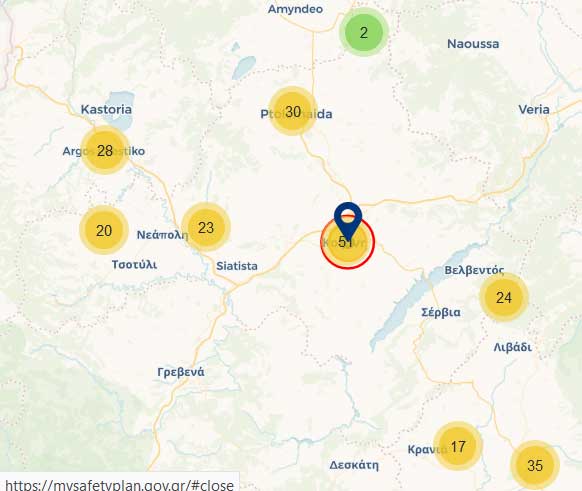Screen dimensions: 582x491
Task: Expand the cluster marker labeled 23 near Νεάπολη
Action: (x=206, y=227)
